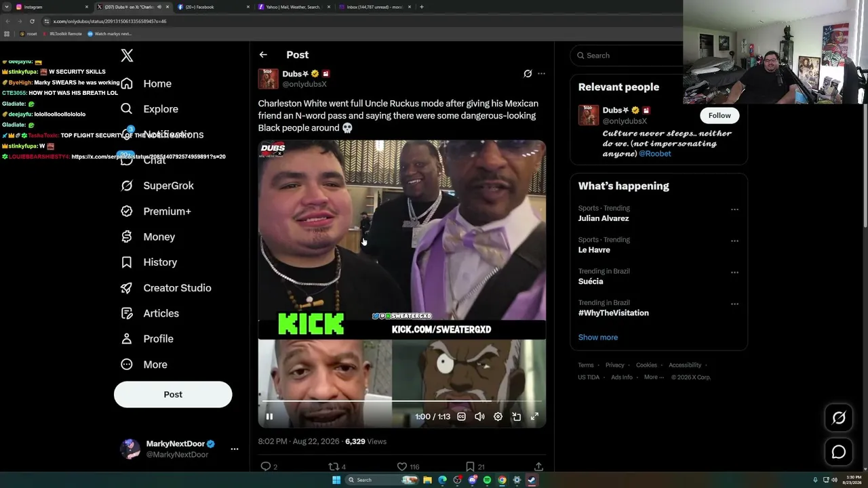Reload the current page
Image resolution: width=868 pixels, height=488 pixels.
tap(32, 21)
